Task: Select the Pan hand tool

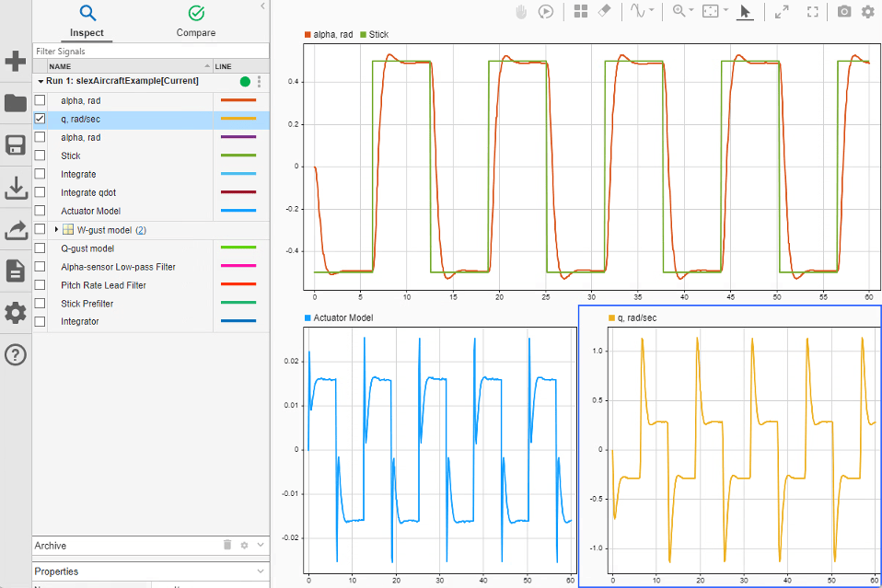Action: [521, 12]
